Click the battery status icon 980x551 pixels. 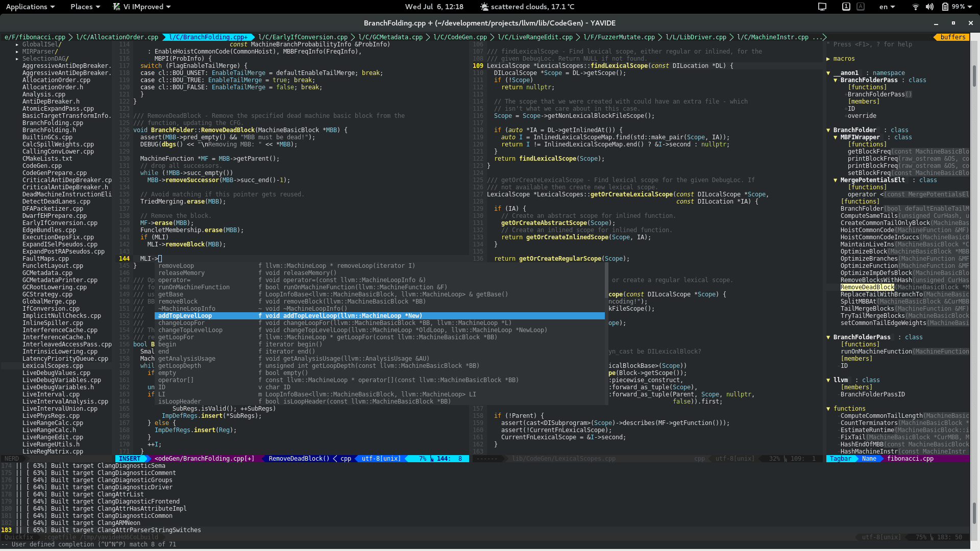click(945, 7)
